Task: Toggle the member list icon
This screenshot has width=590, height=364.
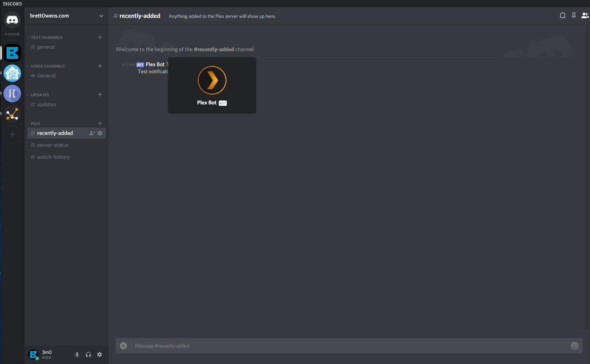Action: coord(585,15)
